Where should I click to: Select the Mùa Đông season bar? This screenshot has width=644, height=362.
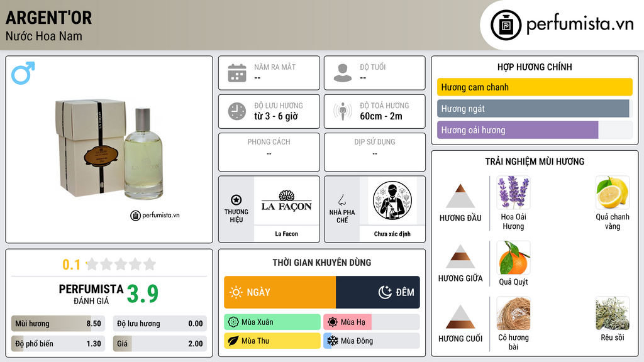(372, 341)
